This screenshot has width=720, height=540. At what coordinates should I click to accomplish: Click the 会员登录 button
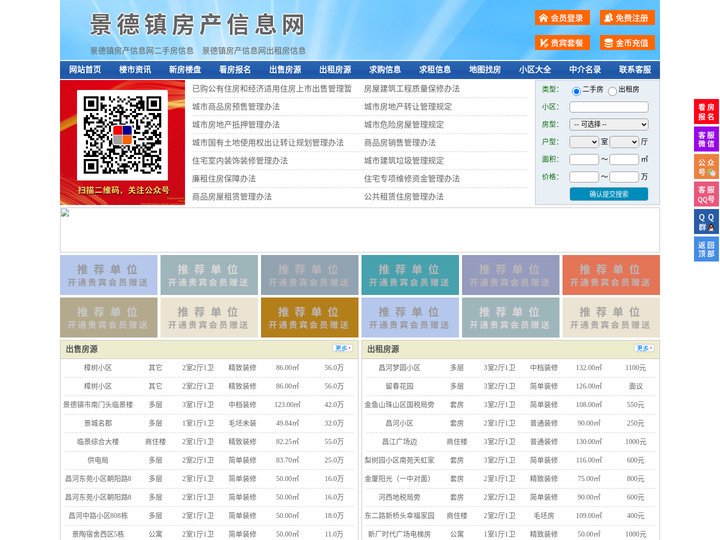pos(562,18)
